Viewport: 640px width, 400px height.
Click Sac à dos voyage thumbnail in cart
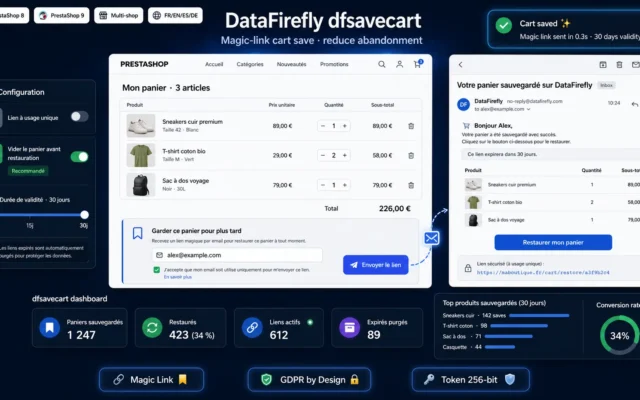(141, 185)
